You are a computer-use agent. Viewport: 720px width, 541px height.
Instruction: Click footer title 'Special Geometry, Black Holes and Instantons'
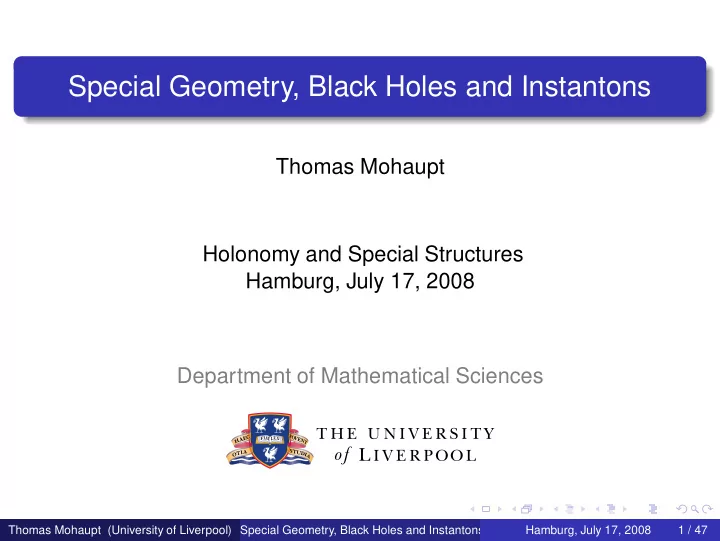click(x=360, y=530)
